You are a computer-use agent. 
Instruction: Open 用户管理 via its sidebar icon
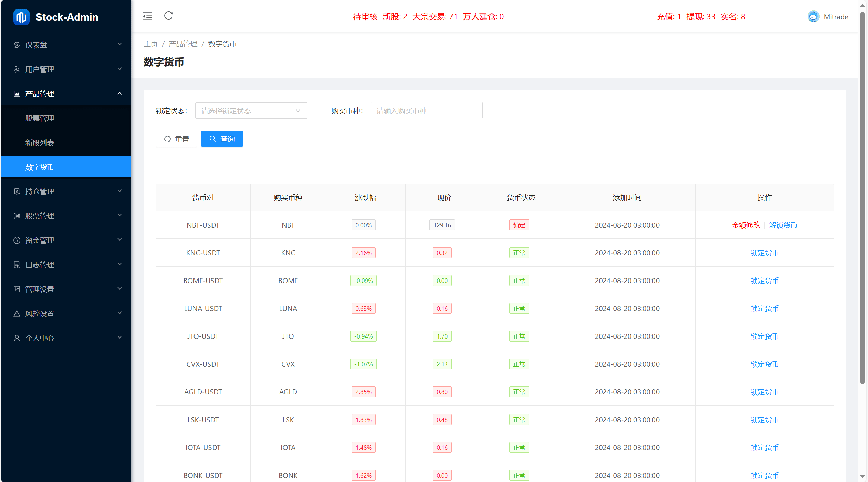click(x=17, y=69)
